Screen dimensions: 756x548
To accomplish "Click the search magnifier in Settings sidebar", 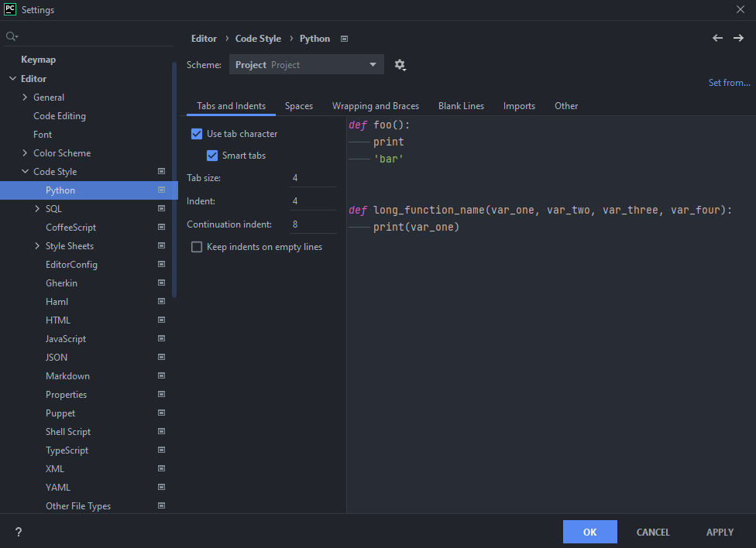I will (x=11, y=36).
